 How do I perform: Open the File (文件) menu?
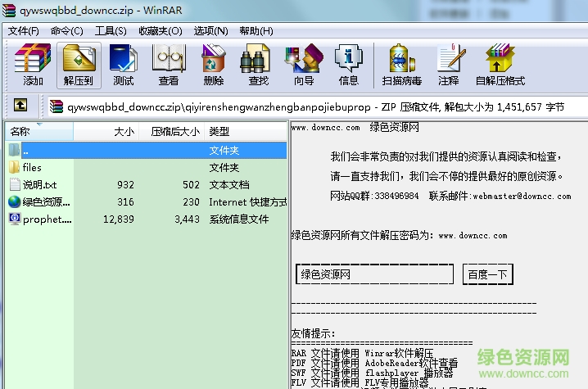[x=23, y=31]
